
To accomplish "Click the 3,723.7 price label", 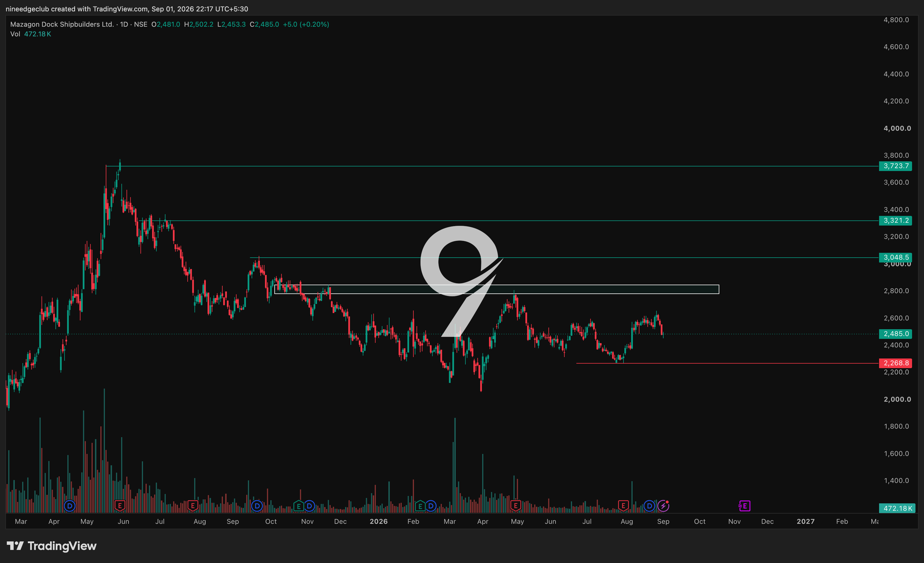I will [x=896, y=166].
